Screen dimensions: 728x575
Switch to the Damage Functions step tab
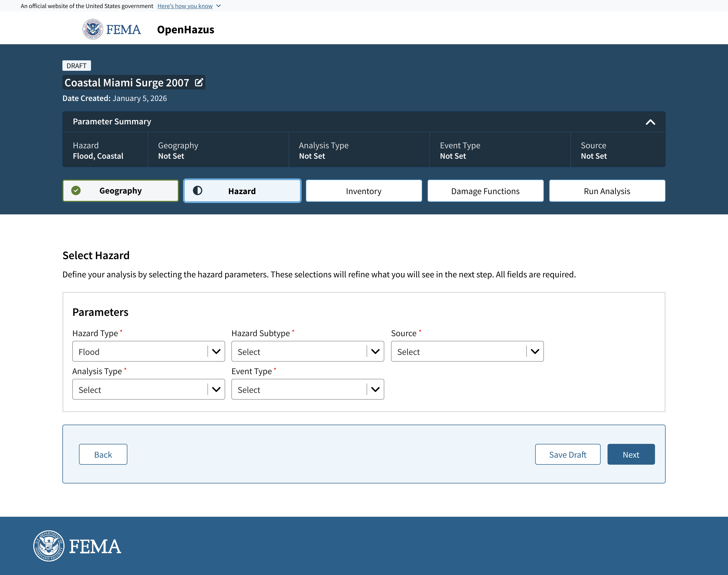[x=485, y=191]
